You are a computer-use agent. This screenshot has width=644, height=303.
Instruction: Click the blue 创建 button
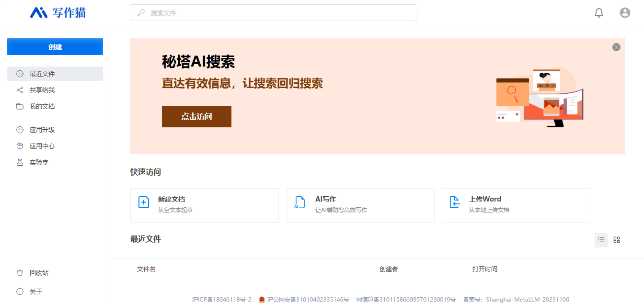point(55,47)
